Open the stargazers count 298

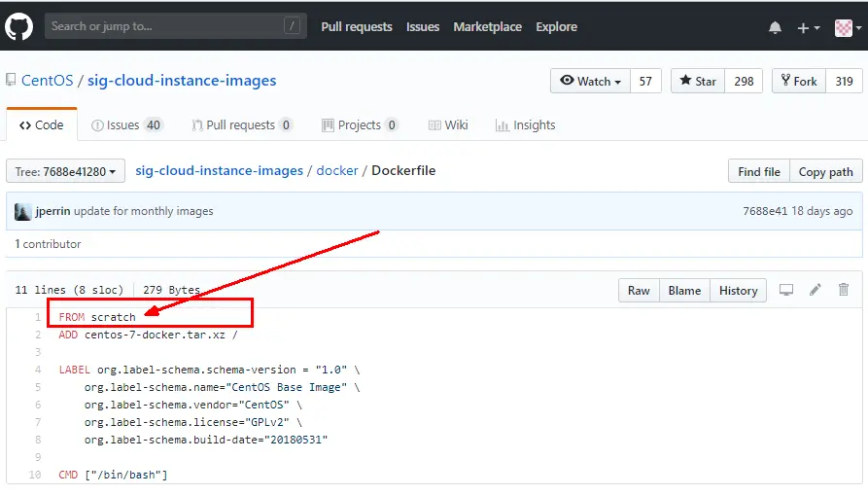tap(744, 82)
